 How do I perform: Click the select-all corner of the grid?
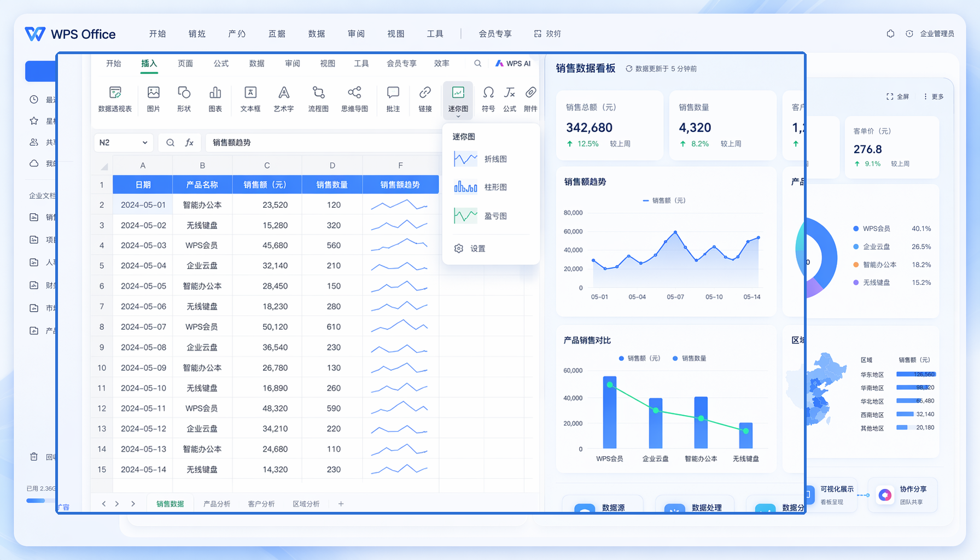point(103,166)
